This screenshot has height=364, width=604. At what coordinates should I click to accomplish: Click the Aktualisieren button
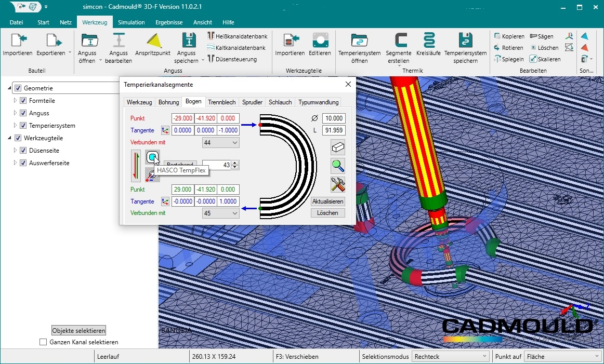click(x=328, y=201)
